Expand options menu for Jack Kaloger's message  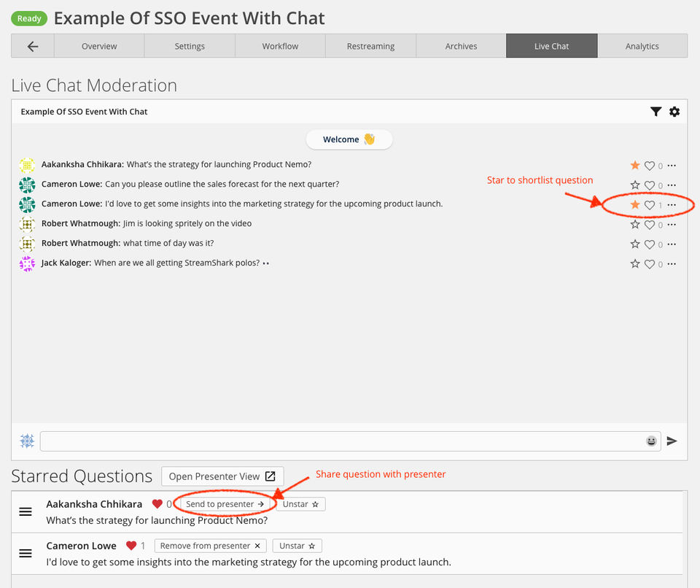(x=672, y=264)
